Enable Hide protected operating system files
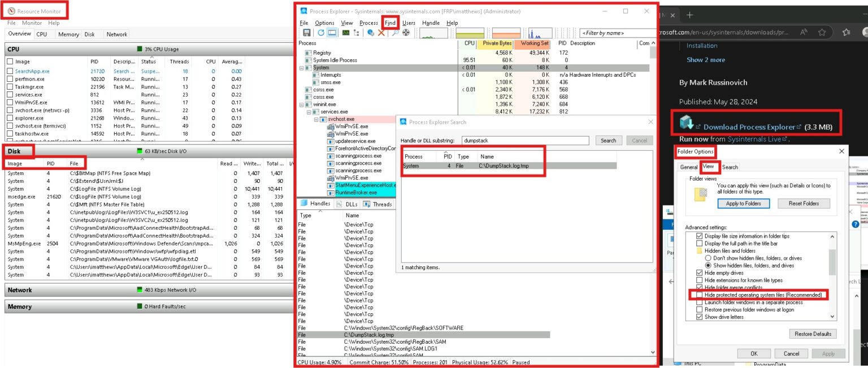Screen dimensions: 868x368 pos(700,295)
